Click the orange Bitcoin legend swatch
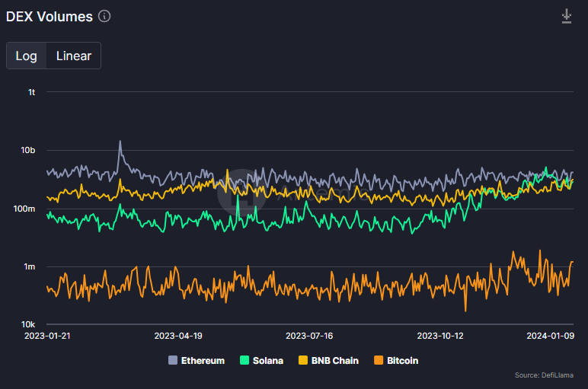Screen dimensions: 588x389 point(379,360)
